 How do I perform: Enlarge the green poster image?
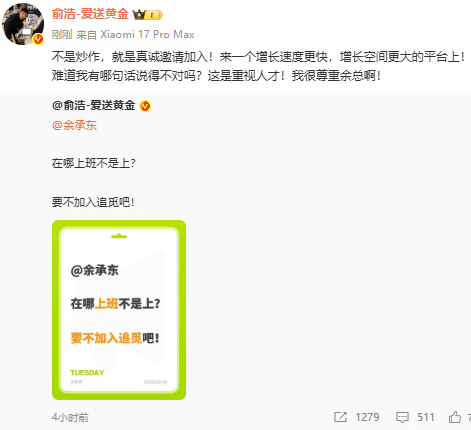(119, 310)
